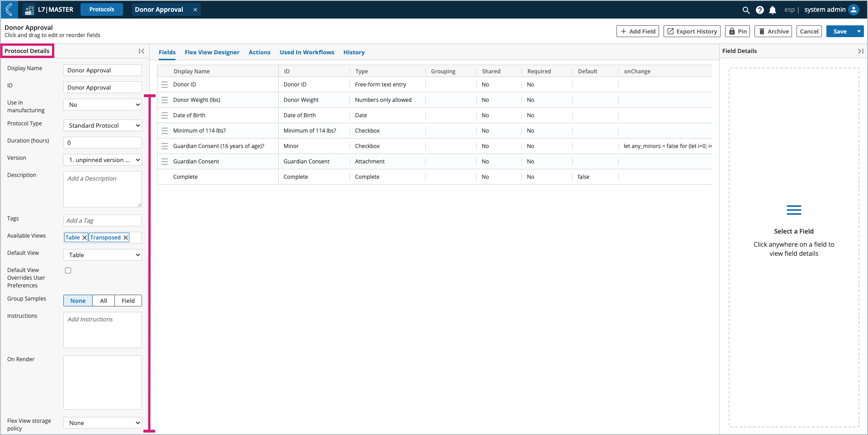
Task: Click the Pin button
Action: 738,31
